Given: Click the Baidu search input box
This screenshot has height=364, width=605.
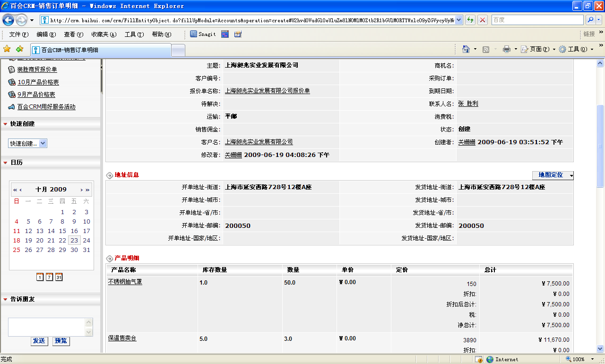Looking at the screenshot, I should click(536, 20).
